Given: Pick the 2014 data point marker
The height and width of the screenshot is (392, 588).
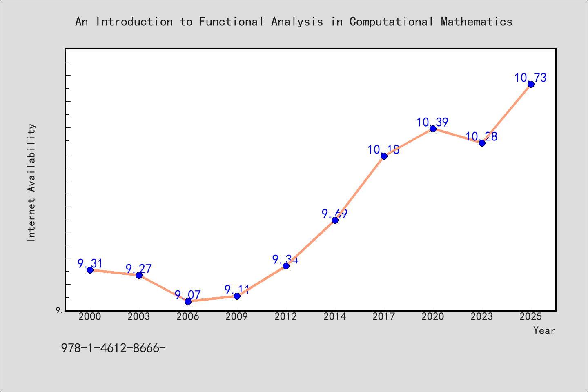Looking at the screenshot, I should click(x=335, y=220).
